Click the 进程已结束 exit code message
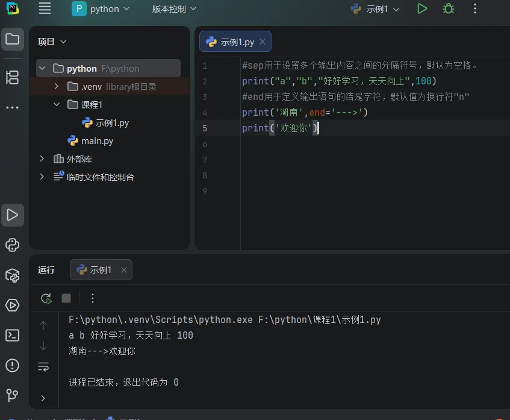 point(123,382)
